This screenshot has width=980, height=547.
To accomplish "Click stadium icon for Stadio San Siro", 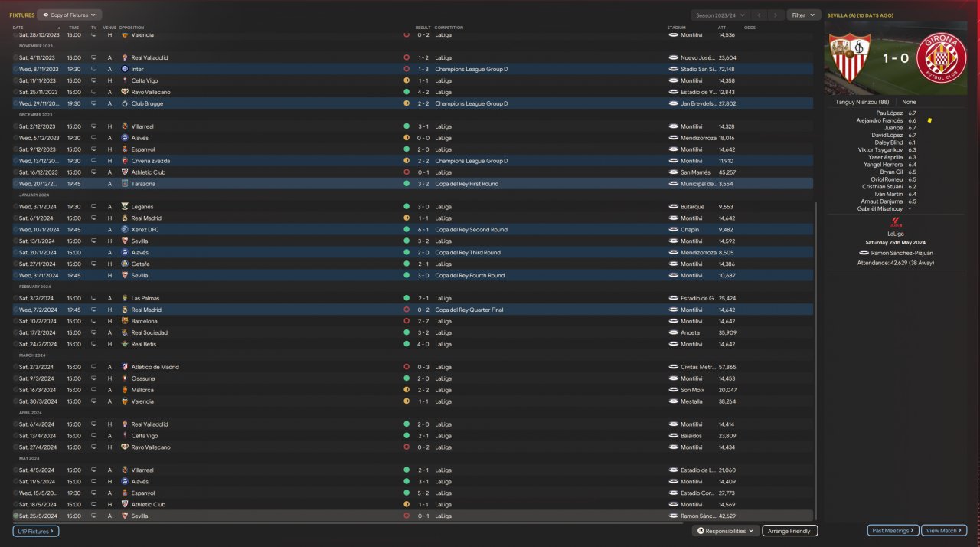I will point(674,69).
